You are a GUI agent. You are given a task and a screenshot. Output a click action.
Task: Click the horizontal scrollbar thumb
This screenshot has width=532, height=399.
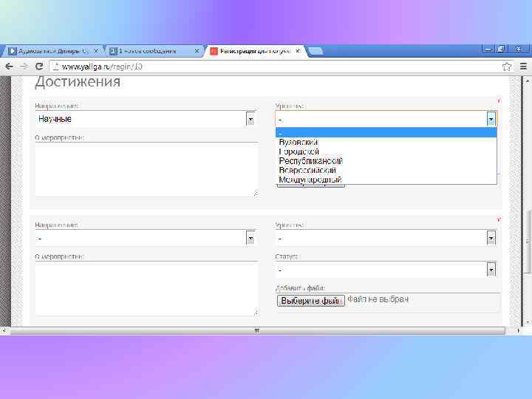click(257, 330)
